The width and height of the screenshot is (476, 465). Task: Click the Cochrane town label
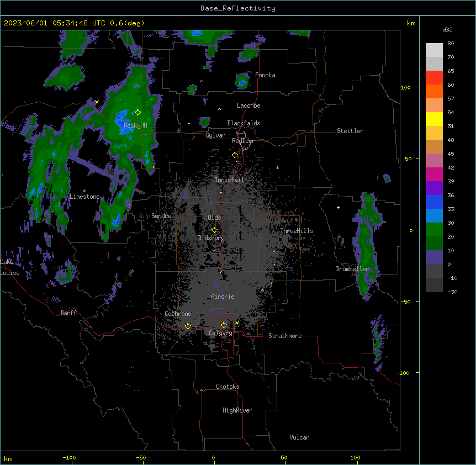[x=178, y=314]
